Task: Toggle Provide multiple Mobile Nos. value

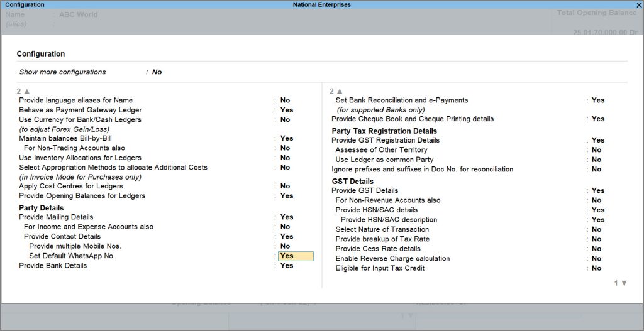Action: pos(285,246)
